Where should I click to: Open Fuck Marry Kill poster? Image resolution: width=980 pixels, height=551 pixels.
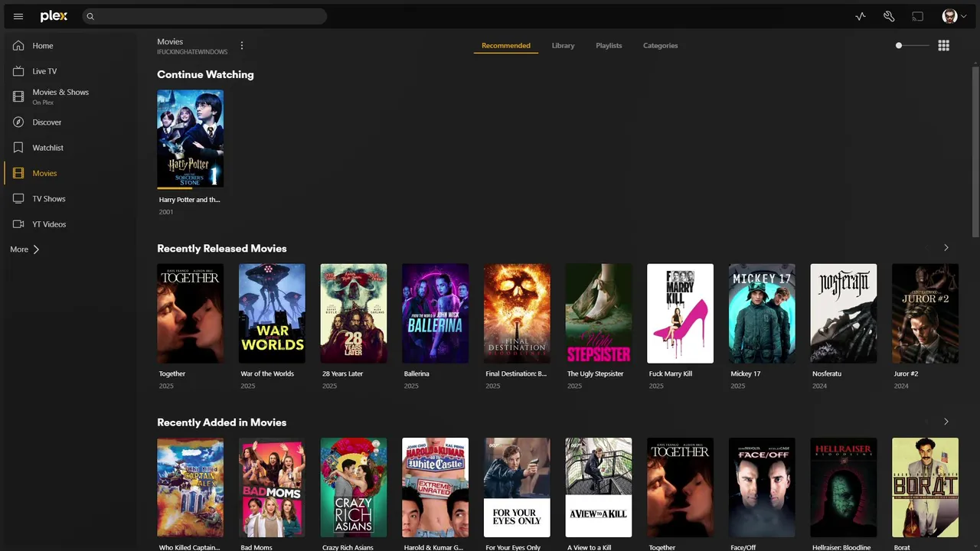click(680, 313)
